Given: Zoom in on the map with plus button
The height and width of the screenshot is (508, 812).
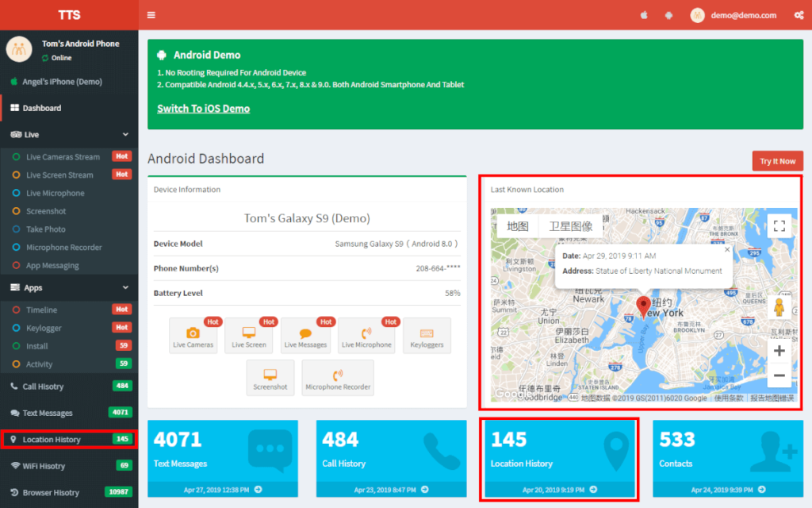Looking at the screenshot, I should pos(779,351).
